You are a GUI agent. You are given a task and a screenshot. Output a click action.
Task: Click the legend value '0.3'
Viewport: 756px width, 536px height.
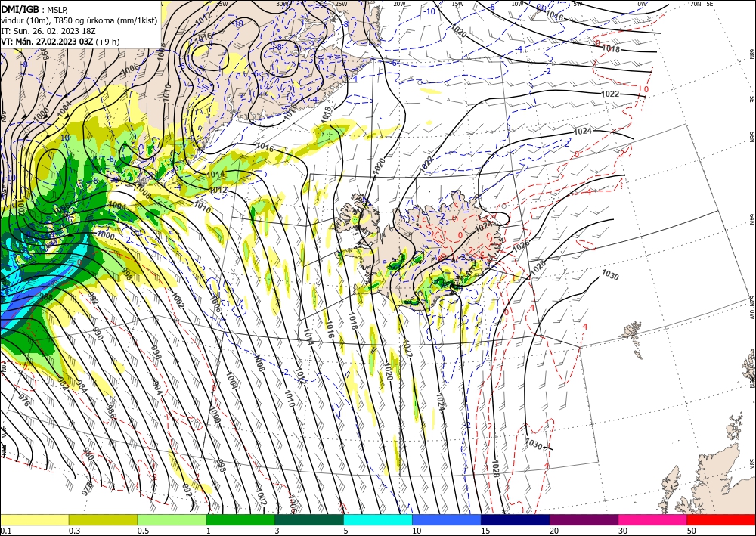click(x=74, y=531)
